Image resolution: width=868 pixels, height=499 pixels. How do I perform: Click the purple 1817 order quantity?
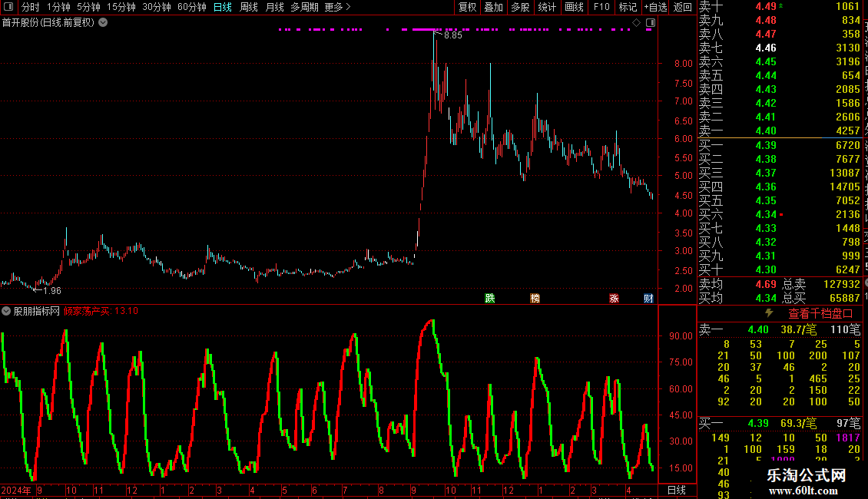(x=848, y=438)
